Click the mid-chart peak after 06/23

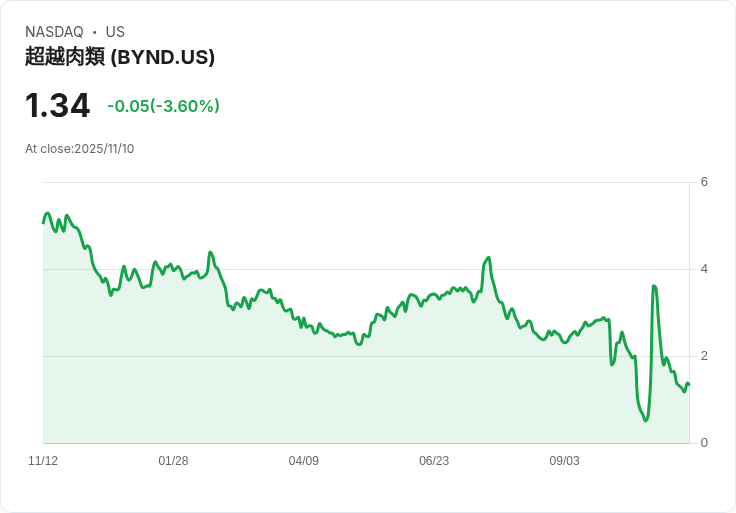tap(488, 258)
